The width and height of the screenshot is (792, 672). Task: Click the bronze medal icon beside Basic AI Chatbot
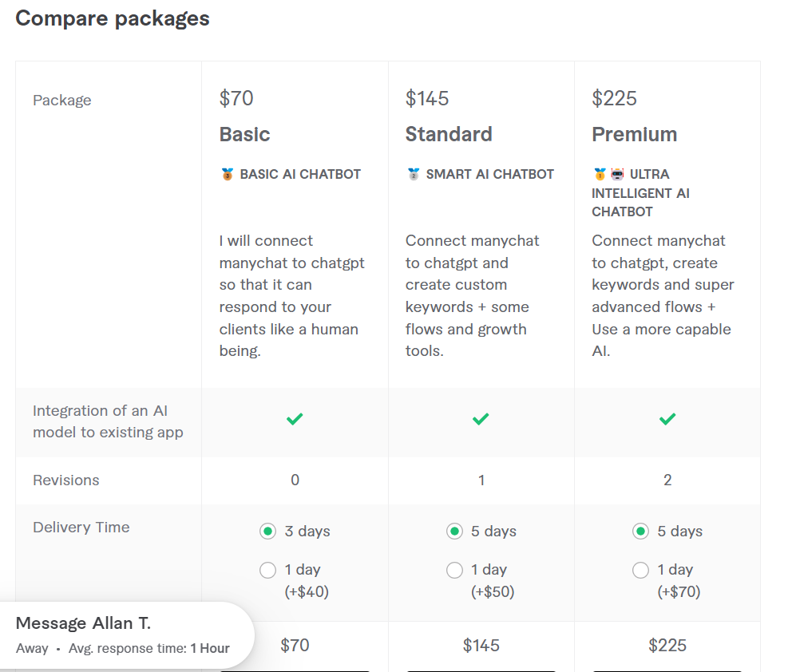228,174
